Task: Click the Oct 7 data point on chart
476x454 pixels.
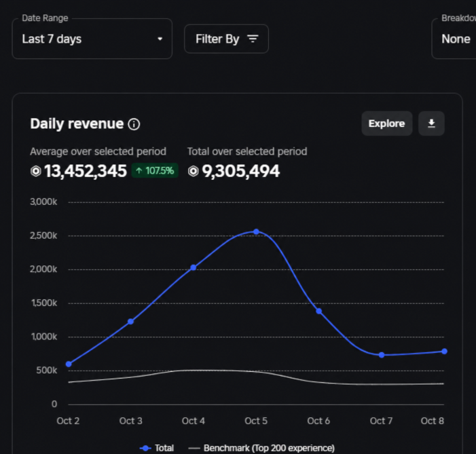Action: coord(382,355)
